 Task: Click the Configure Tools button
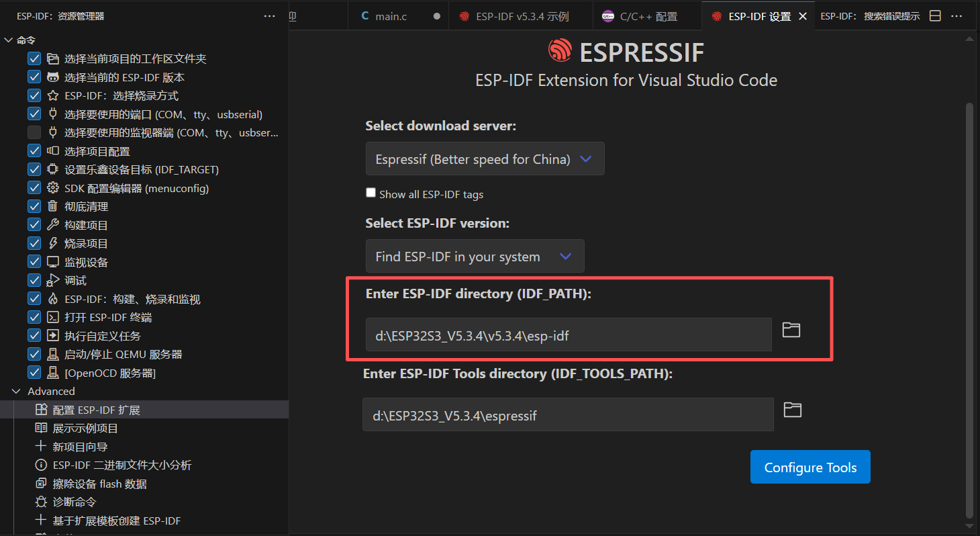pyautogui.click(x=810, y=467)
